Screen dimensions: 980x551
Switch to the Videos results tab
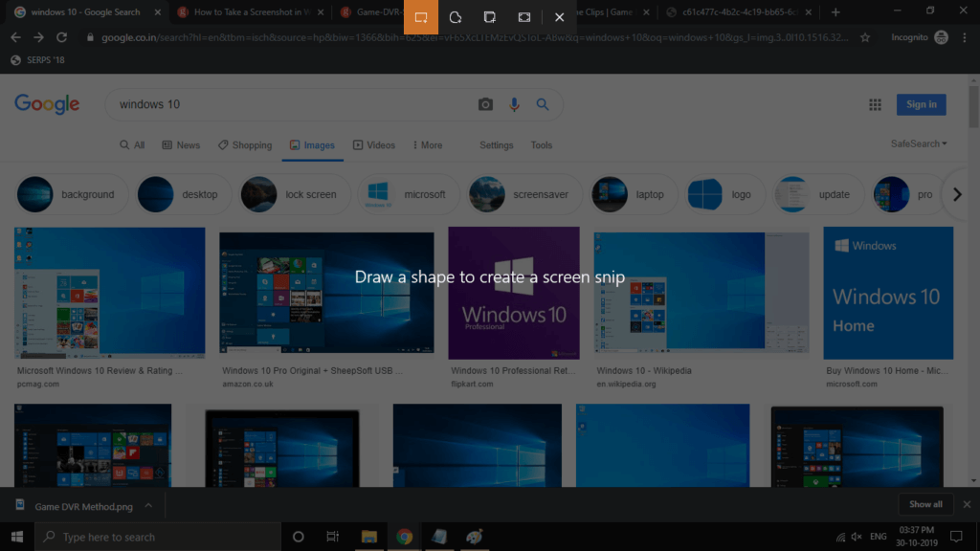click(374, 145)
